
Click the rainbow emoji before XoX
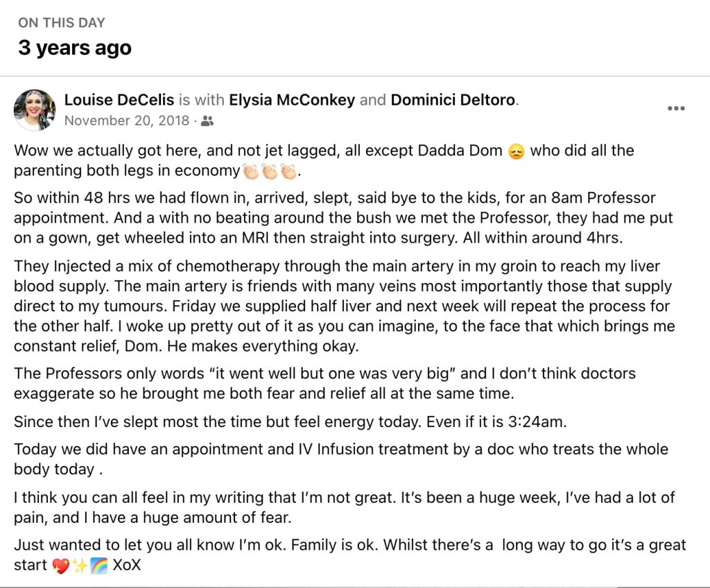pyautogui.click(x=98, y=566)
